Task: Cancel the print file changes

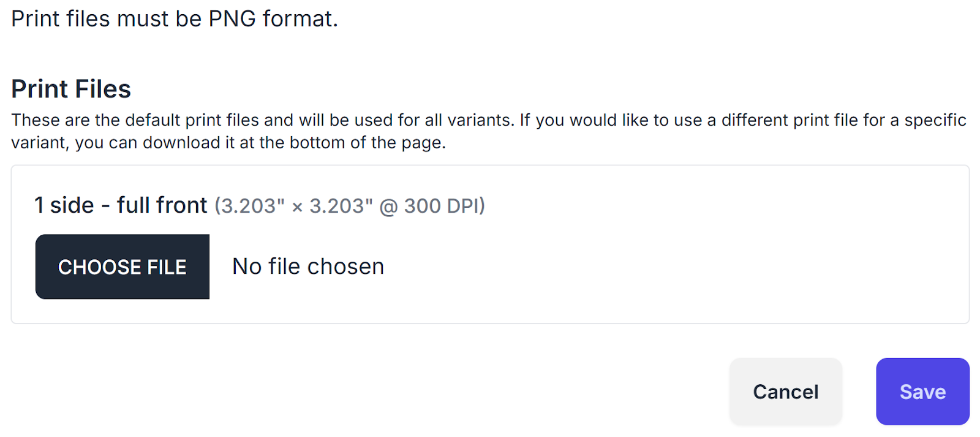Action: [x=785, y=392]
